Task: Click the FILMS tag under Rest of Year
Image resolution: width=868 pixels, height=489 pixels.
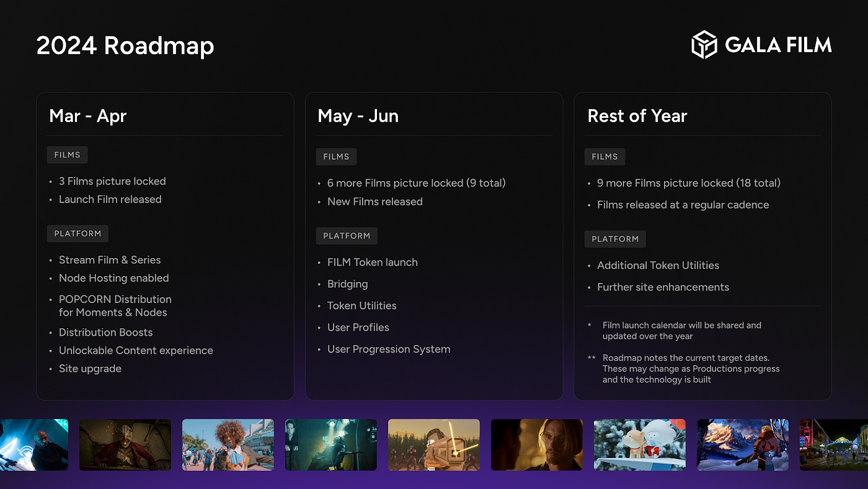Action: 604,156
